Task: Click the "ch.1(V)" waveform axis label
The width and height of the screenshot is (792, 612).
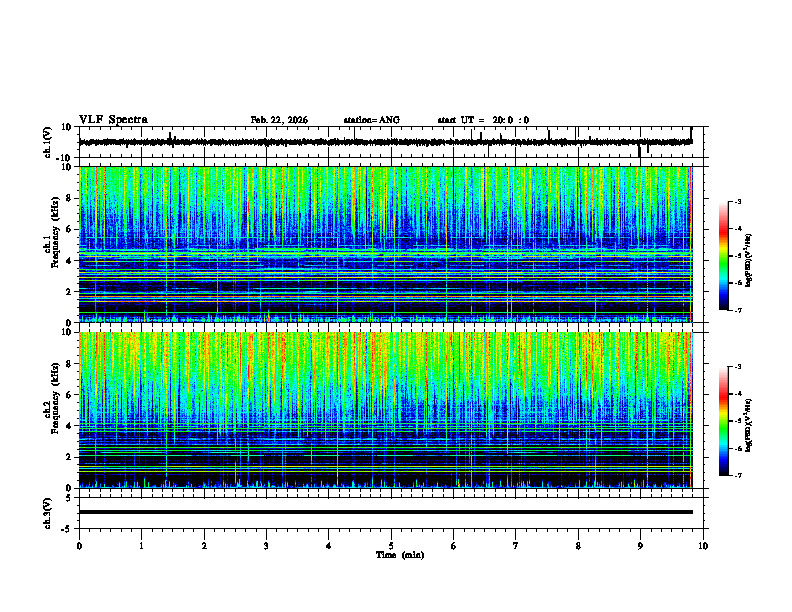Action: tap(48, 142)
